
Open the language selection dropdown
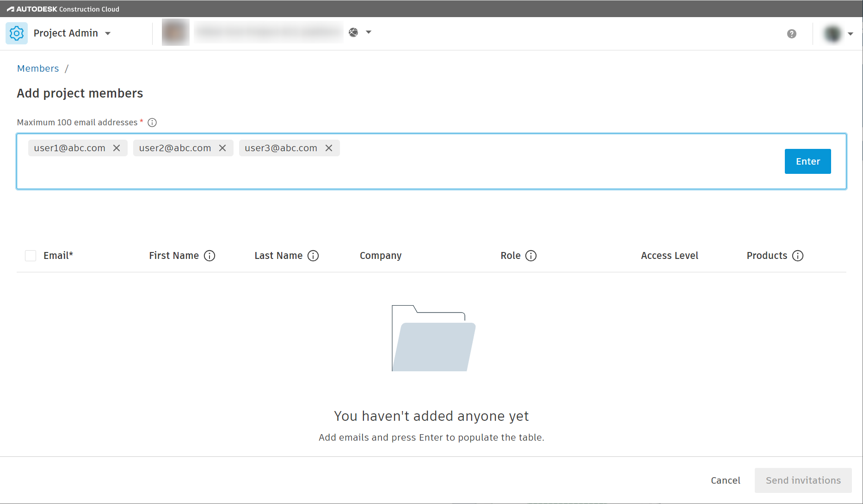pyautogui.click(x=369, y=32)
